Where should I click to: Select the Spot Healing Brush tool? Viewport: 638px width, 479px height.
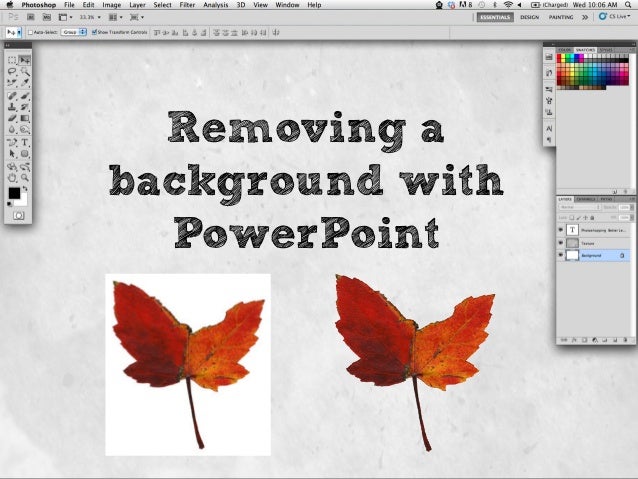(12, 96)
